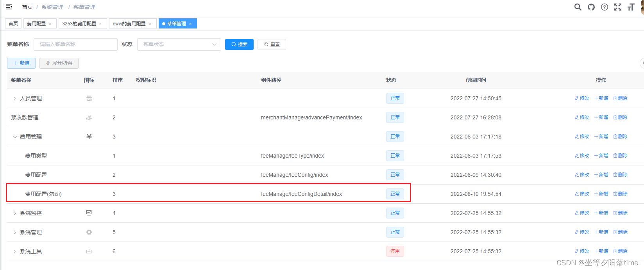The width and height of the screenshot is (644, 270).
Task: Click the blue 搜索 button
Action: click(x=239, y=44)
